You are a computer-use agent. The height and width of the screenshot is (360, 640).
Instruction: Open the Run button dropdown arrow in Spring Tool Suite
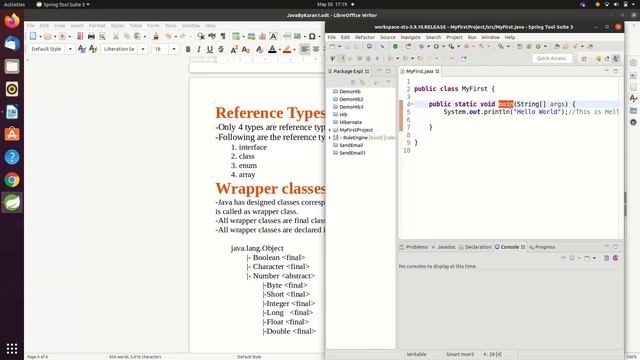click(443, 47)
